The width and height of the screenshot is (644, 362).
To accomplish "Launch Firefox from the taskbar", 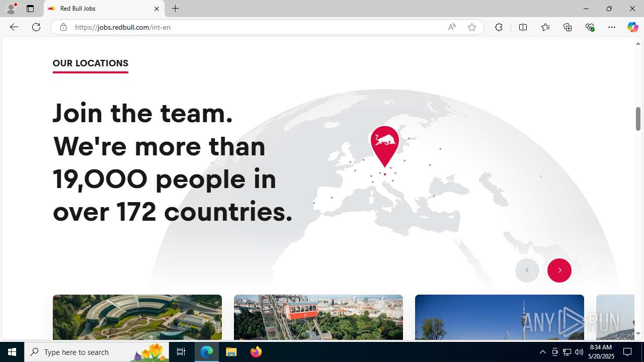I will 256,352.
